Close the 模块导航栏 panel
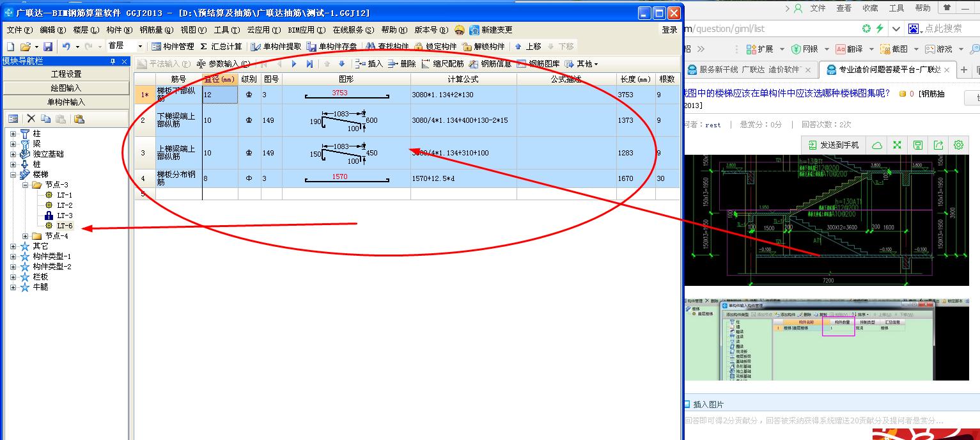 124,61
